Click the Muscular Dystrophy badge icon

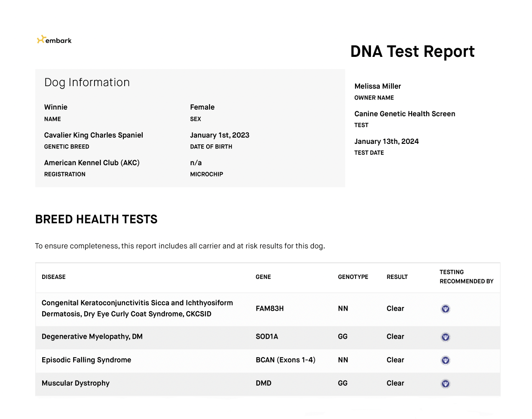pos(445,383)
